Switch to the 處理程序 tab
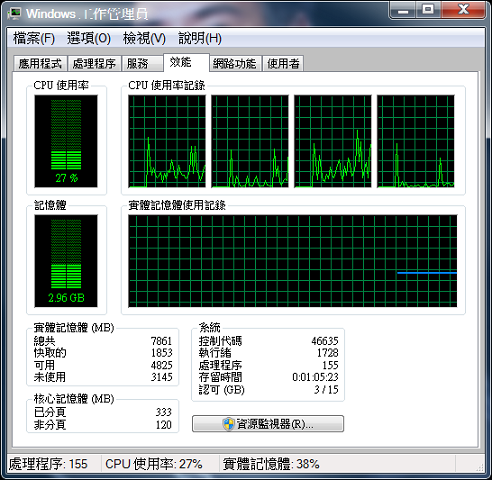The image size is (492, 480). pos(94,63)
